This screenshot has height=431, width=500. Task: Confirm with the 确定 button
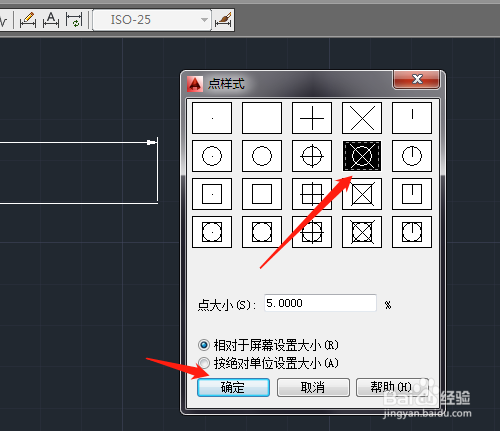pos(233,387)
